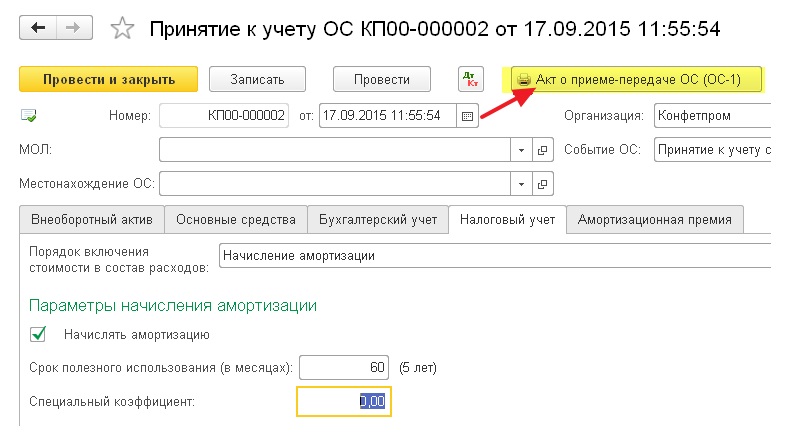Click the Специальный коэффициент field 0,00
Viewport: 794px width, 443px height.
click(x=344, y=401)
